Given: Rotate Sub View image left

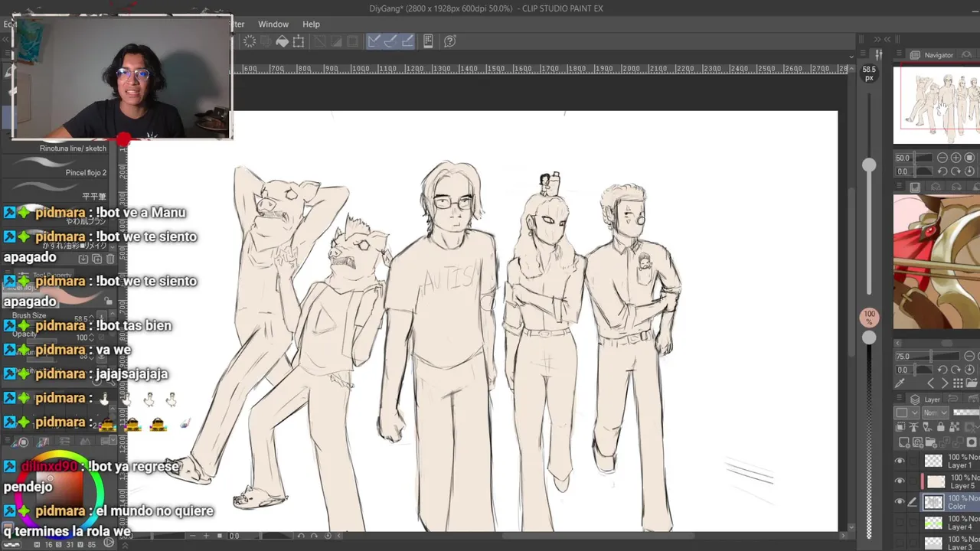Looking at the screenshot, I should (942, 370).
